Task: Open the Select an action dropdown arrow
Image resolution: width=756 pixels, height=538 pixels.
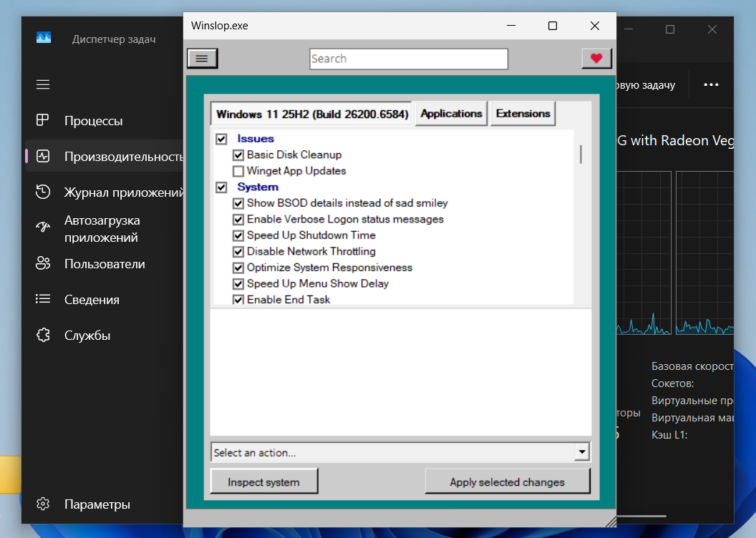Action: 582,452
